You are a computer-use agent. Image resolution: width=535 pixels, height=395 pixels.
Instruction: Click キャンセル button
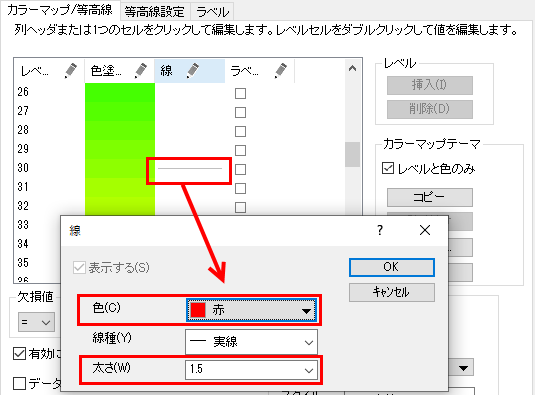click(x=392, y=292)
